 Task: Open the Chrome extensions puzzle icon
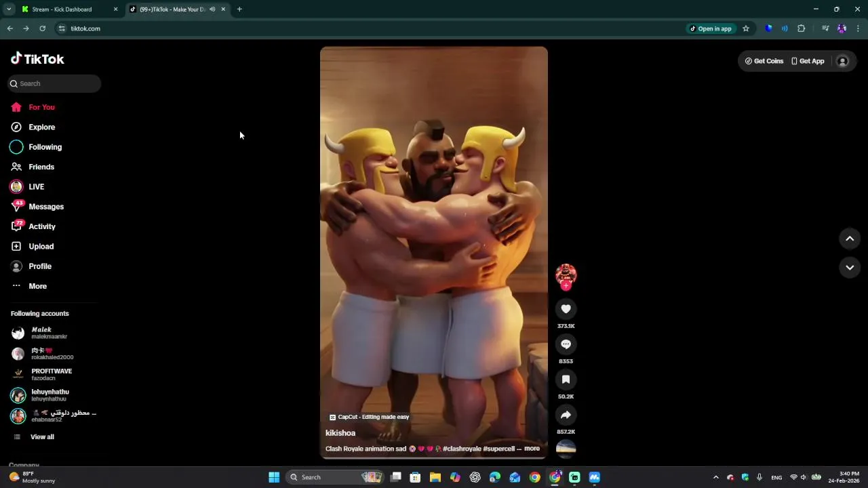802,28
